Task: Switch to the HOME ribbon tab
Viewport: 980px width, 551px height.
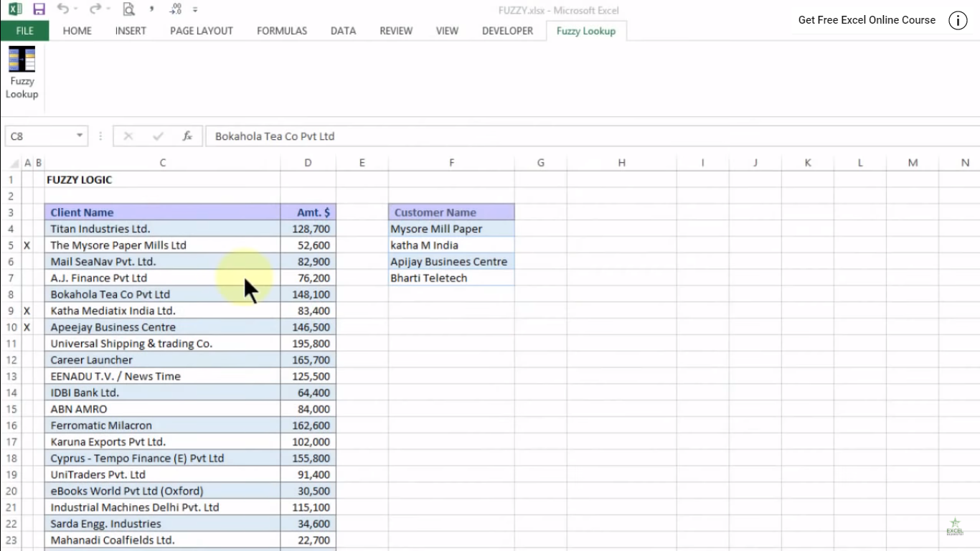Action: tap(77, 31)
